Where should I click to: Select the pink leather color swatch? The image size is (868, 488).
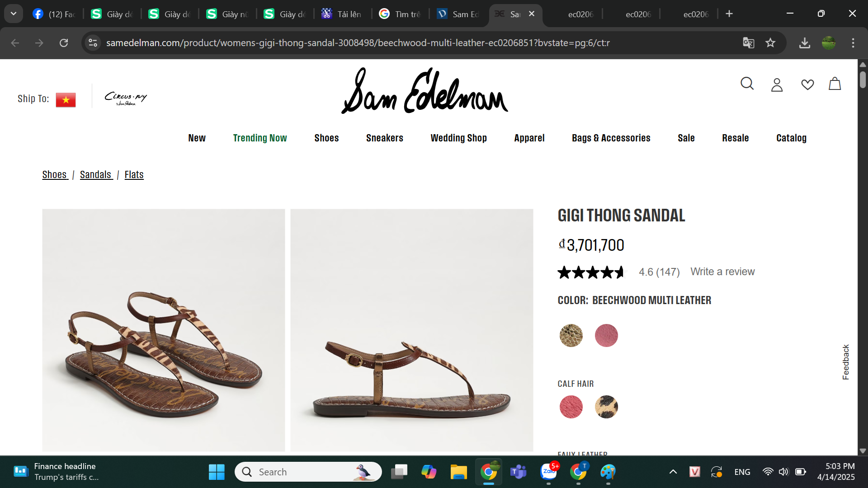click(606, 335)
